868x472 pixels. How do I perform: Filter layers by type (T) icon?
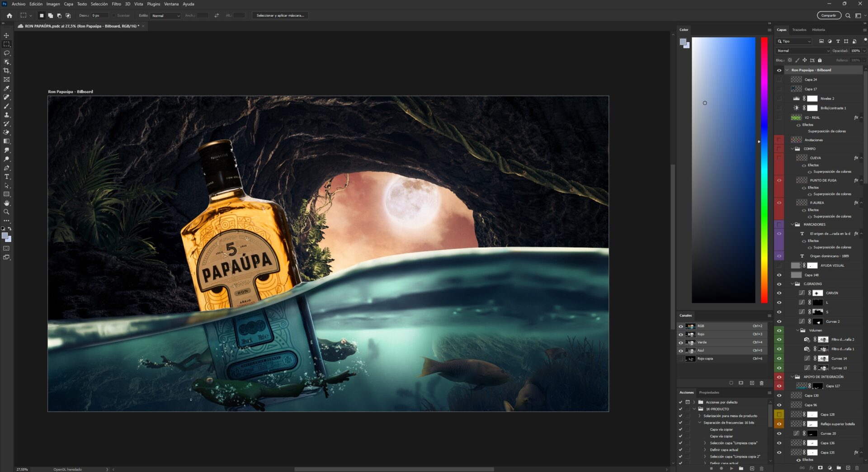point(838,41)
